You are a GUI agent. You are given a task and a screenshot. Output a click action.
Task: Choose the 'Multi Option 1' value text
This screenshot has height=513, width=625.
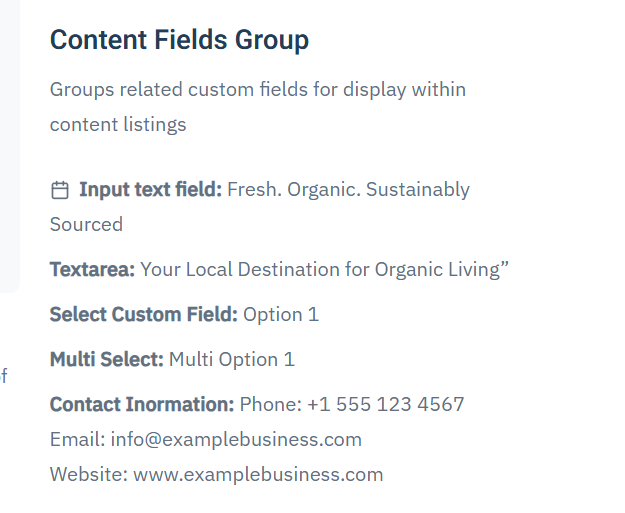[x=232, y=359]
